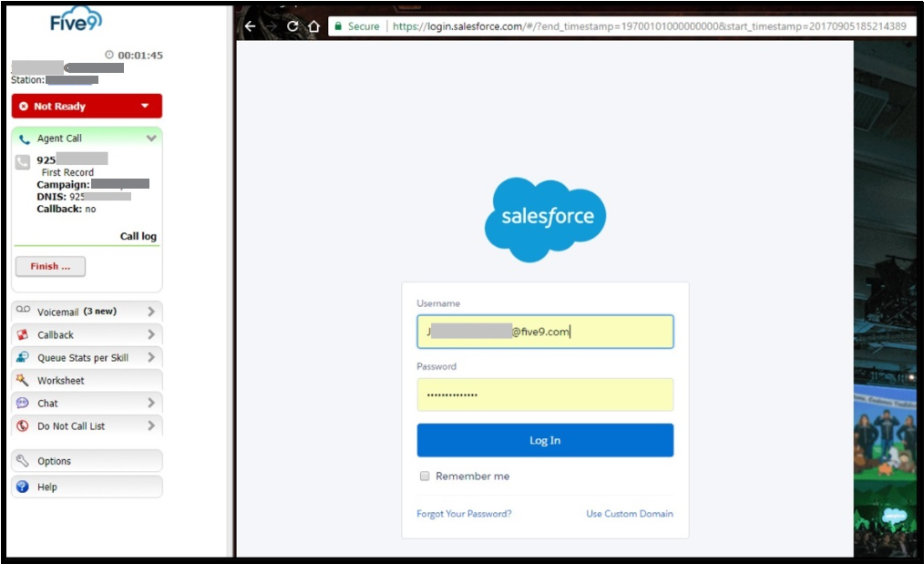Click the Campaign: label
924x564 pixels.
point(63,185)
